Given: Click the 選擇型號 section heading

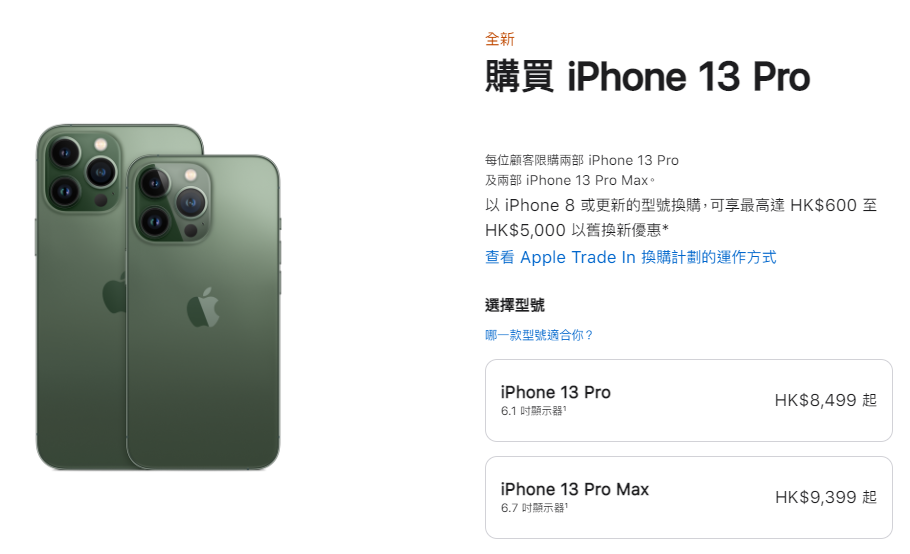Looking at the screenshot, I should [515, 305].
